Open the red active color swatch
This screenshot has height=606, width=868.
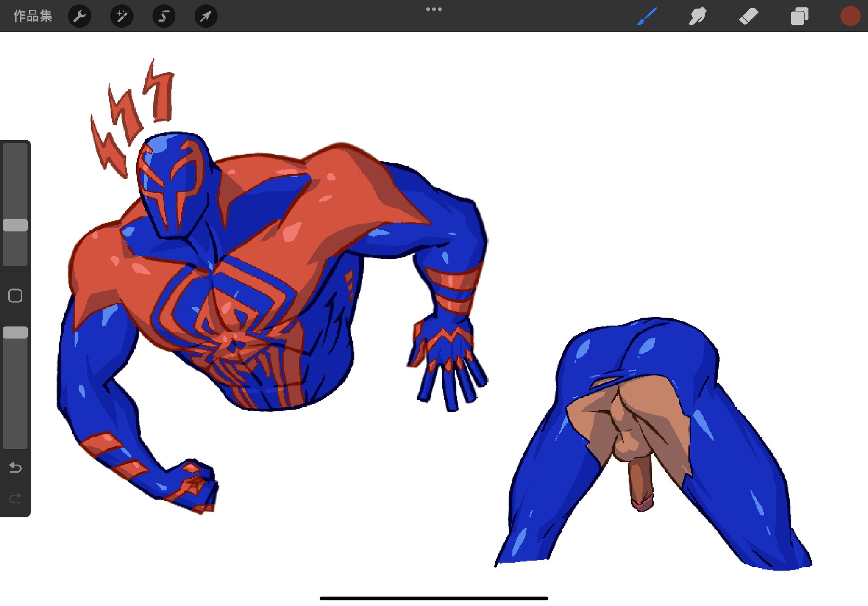pos(850,16)
